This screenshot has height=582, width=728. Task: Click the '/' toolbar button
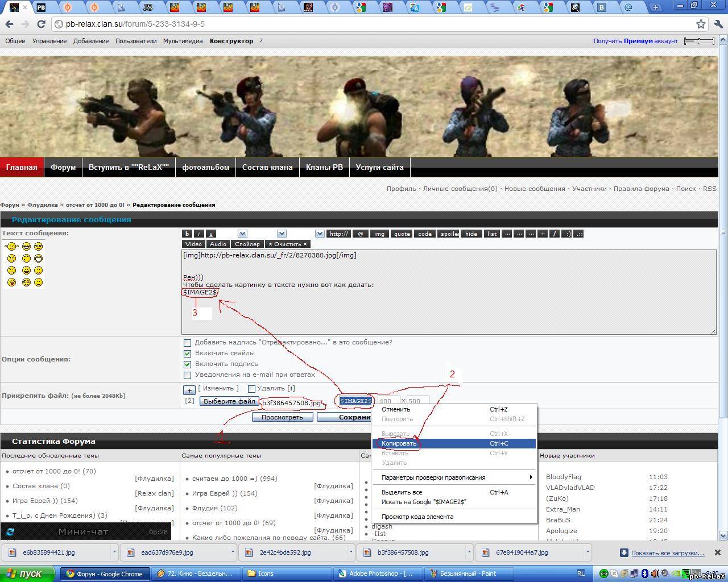pos(555,234)
